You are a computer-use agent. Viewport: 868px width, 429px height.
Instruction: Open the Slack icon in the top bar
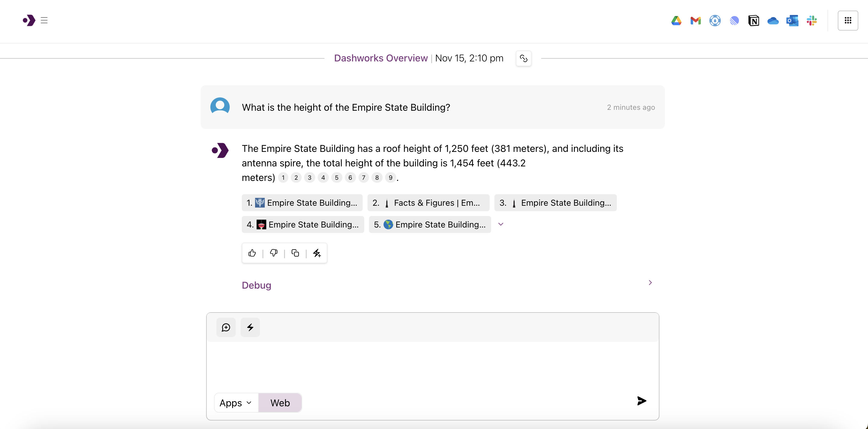[x=812, y=21]
